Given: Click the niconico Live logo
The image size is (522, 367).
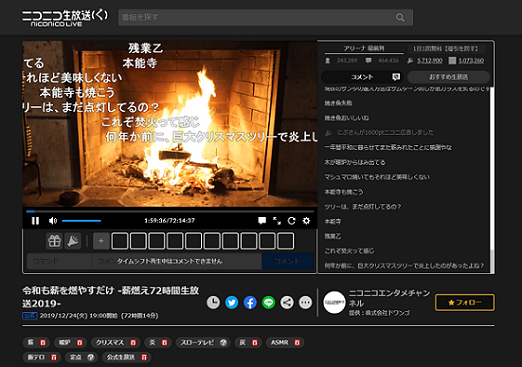Looking at the screenshot, I should 65,18.
